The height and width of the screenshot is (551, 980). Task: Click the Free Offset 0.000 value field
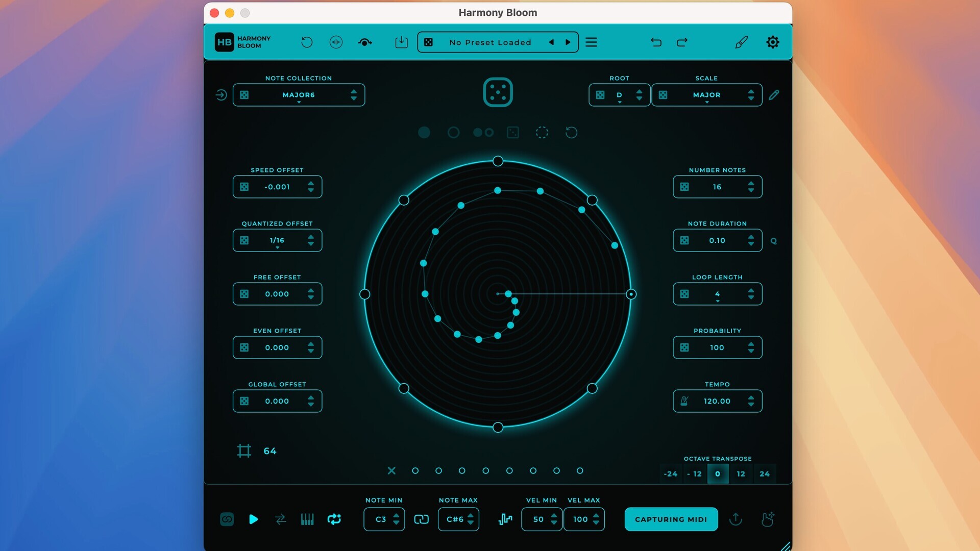pos(277,294)
